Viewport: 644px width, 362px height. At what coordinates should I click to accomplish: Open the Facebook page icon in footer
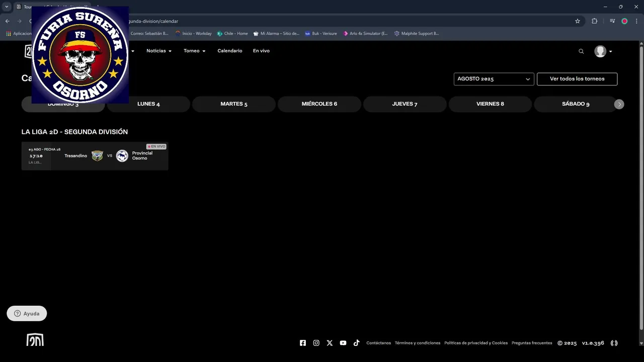pos(303,343)
